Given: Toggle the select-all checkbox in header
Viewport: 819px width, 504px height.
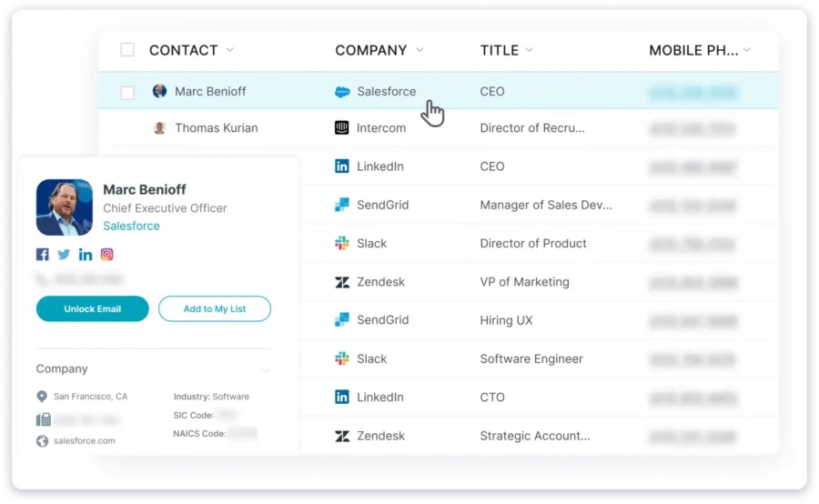Looking at the screenshot, I should 127,50.
